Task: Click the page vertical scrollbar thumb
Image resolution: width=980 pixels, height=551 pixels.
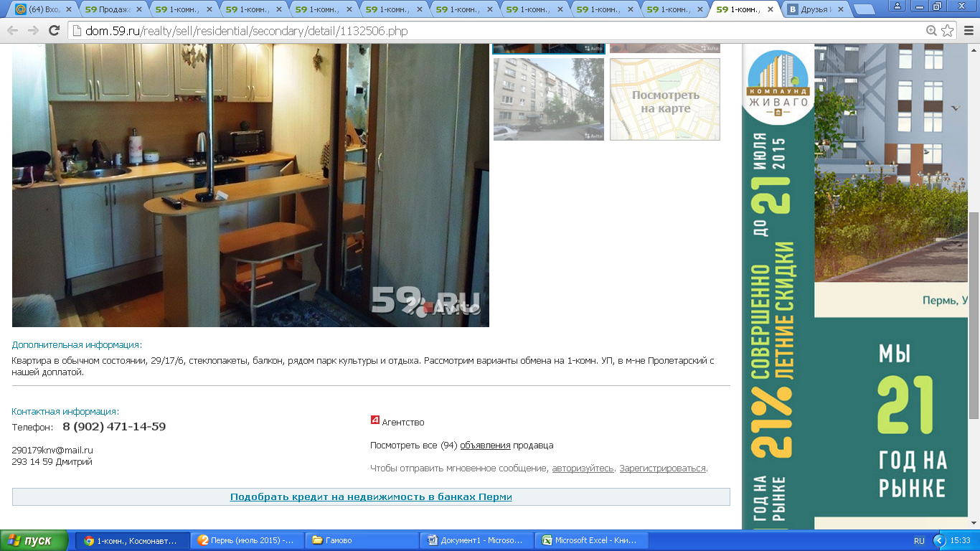Action: click(974, 316)
